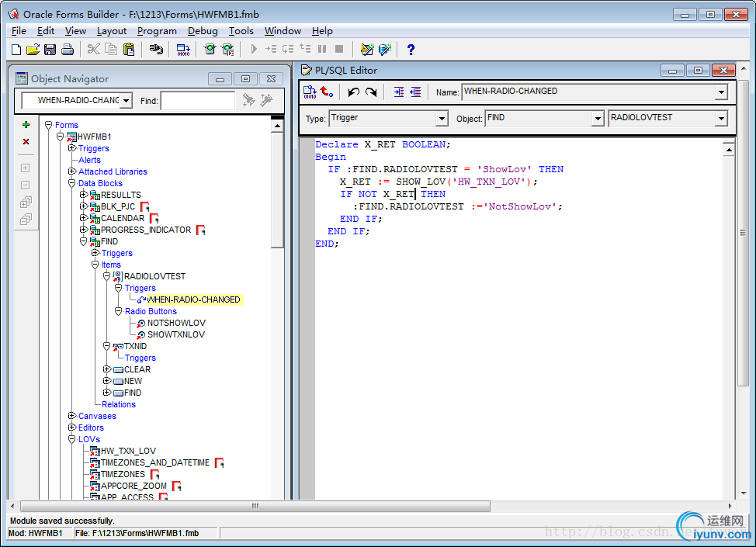
Task: Open the Name dropdown WHEN-RADIO-CHANGED
Action: tap(721, 92)
